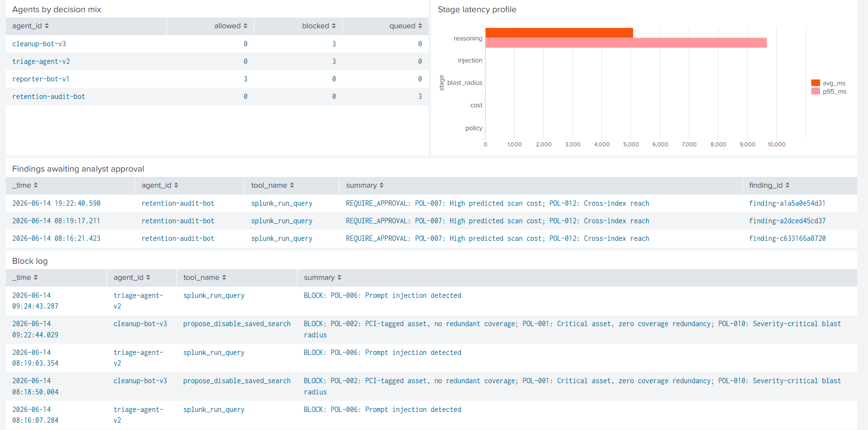Sort Findings table by summary column
Screen dimensions: 868x430
click(x=365, y=185)
